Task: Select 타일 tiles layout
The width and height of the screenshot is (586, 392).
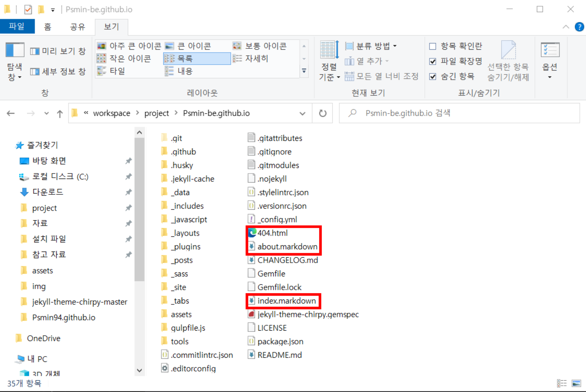Action: point(111,71)
